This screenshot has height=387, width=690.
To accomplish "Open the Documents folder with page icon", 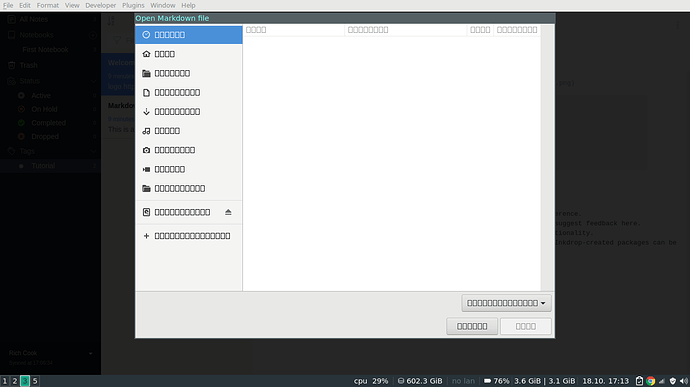I will 189,92.
